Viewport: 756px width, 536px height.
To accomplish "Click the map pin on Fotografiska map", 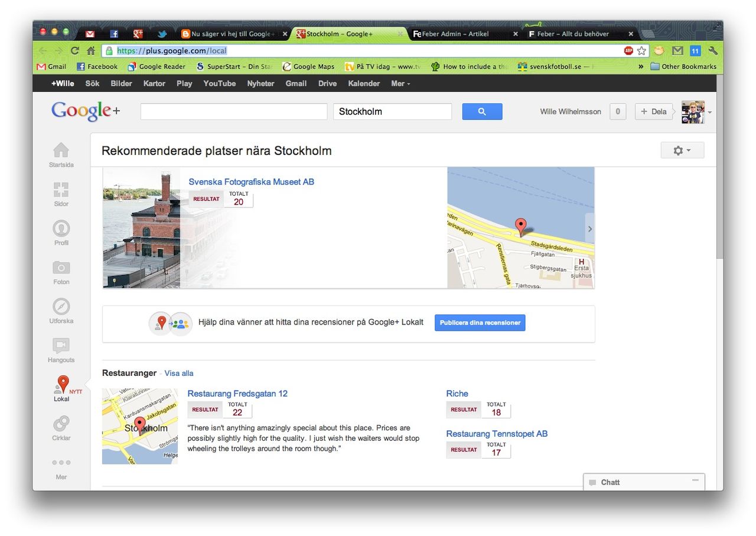I will click(x=520, y=227).
